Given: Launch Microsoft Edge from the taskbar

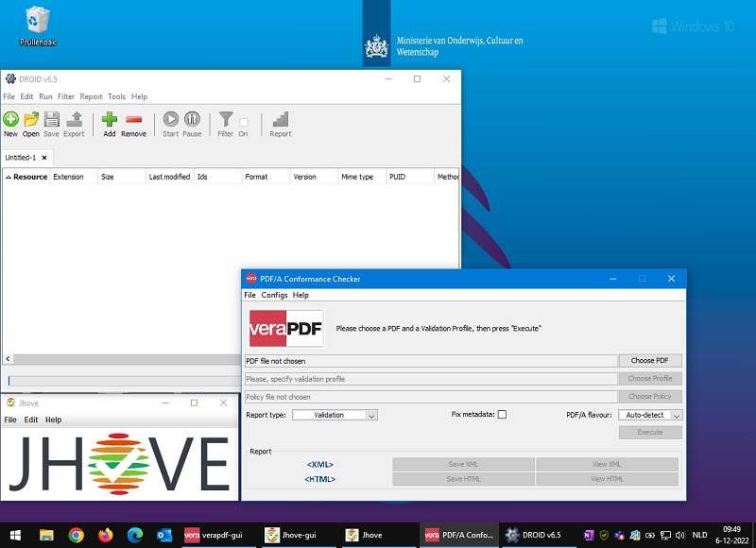Looking at the screenshot, I should [135, 535].
